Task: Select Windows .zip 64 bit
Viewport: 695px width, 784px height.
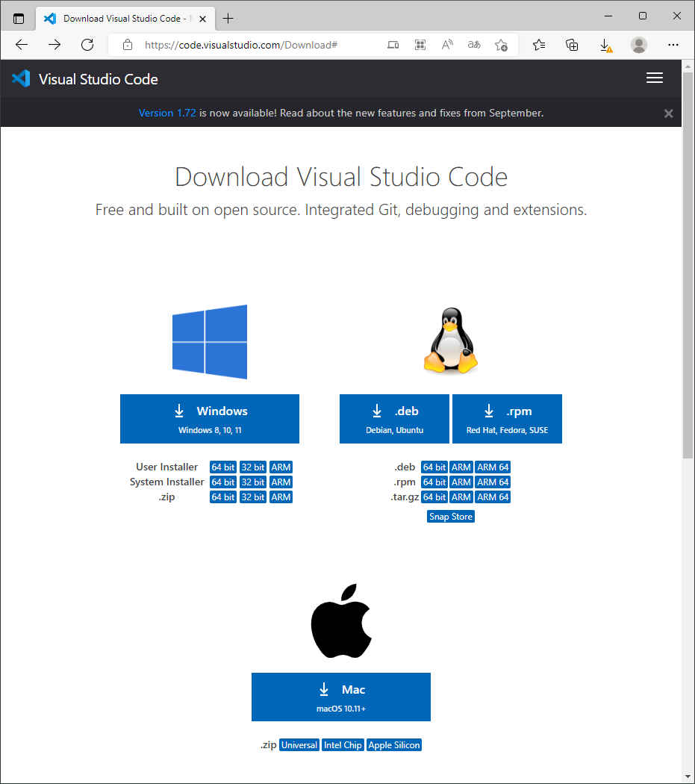Action: pos(223,497)
